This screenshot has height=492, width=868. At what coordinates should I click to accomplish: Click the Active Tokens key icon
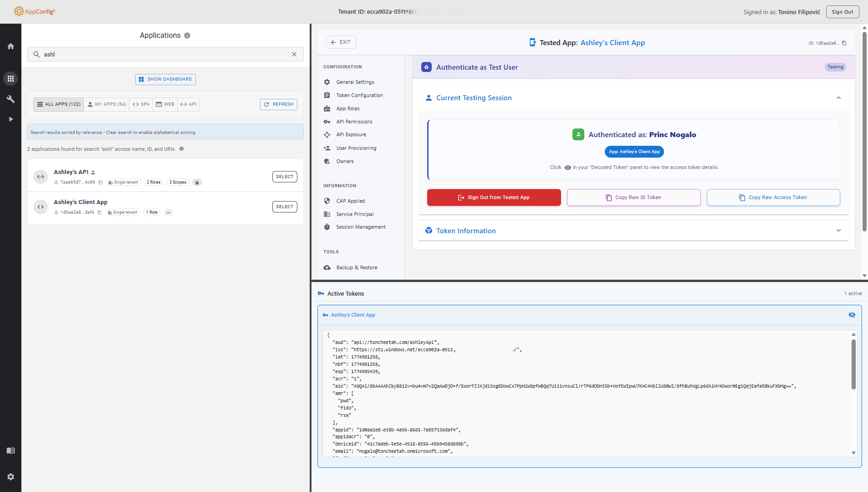pyautogui.click(x=321, y=293)
